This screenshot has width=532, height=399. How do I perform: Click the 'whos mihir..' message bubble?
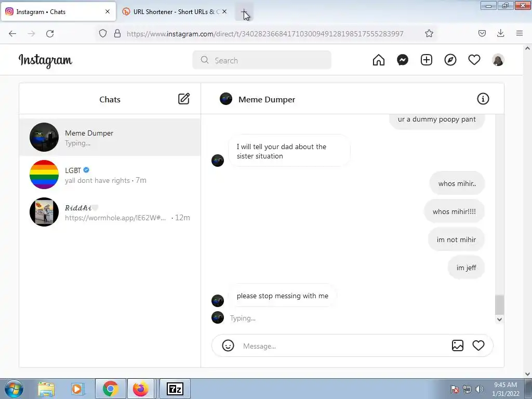click(x=457, y=183)
